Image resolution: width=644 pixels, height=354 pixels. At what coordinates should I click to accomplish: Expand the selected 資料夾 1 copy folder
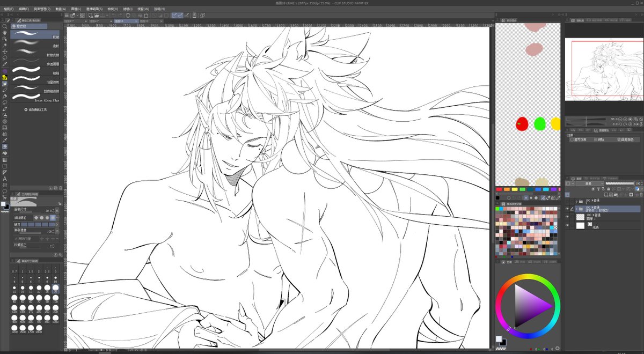576,209
